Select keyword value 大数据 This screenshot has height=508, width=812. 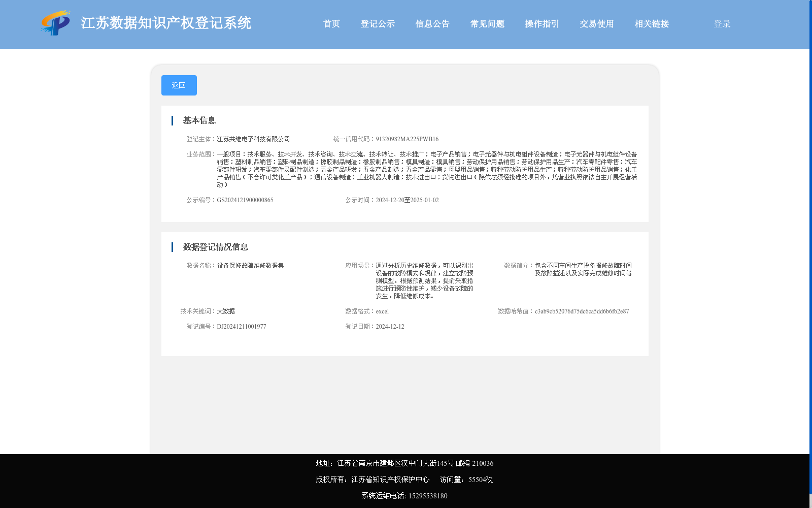226,311
